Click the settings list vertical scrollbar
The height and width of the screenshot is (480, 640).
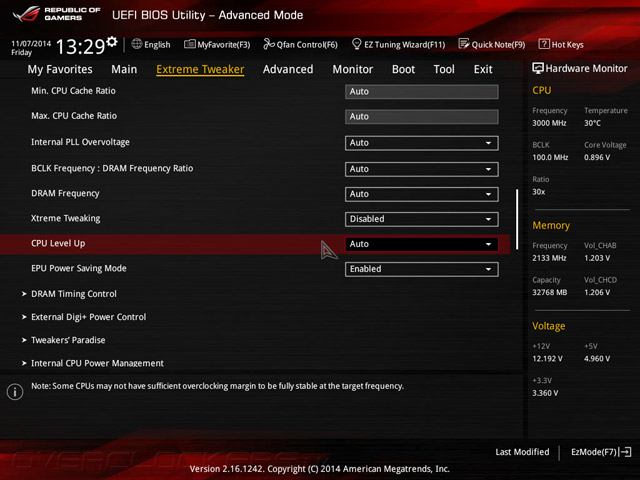(517, 219)
